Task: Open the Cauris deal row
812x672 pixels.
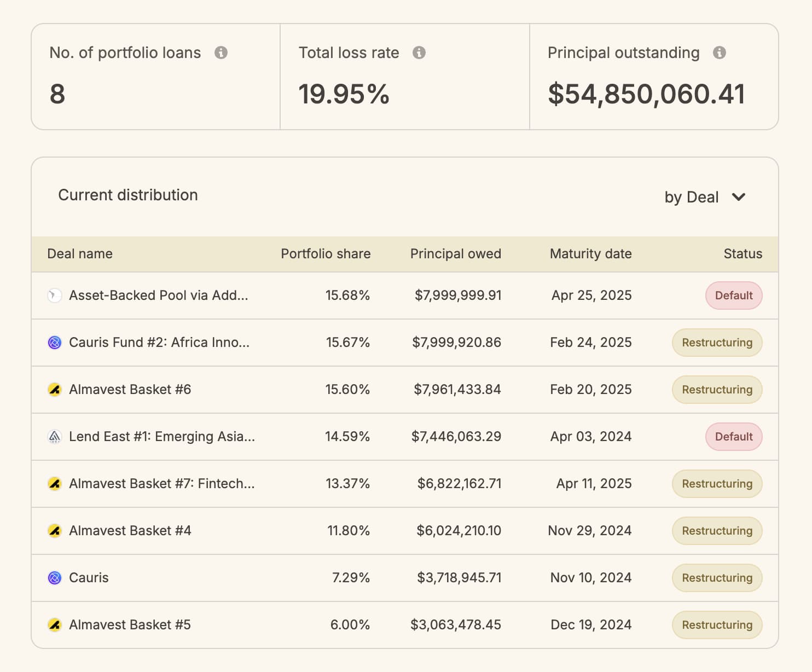Action: (89, 578)
